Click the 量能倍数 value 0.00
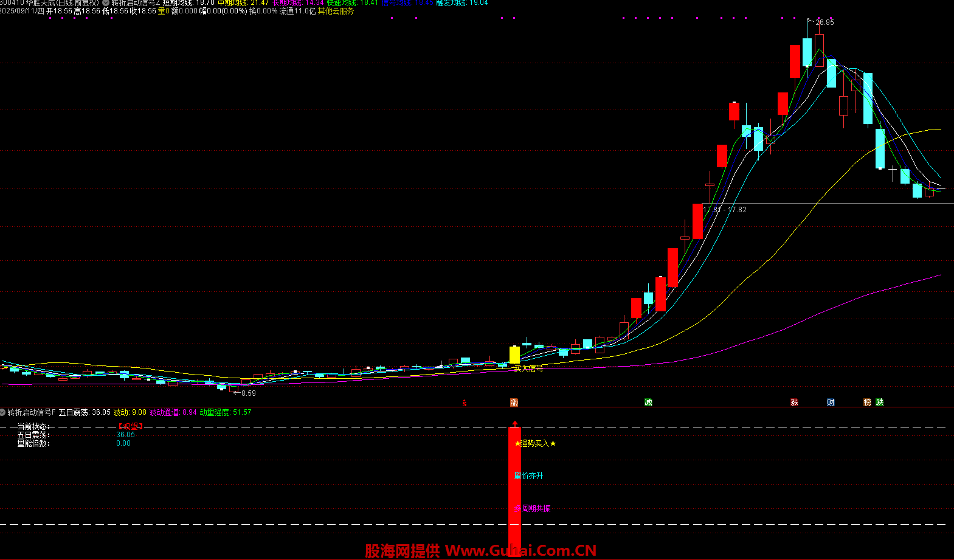Image resolution: width=954 pixels, height=560 pixels. click(123, 443)
